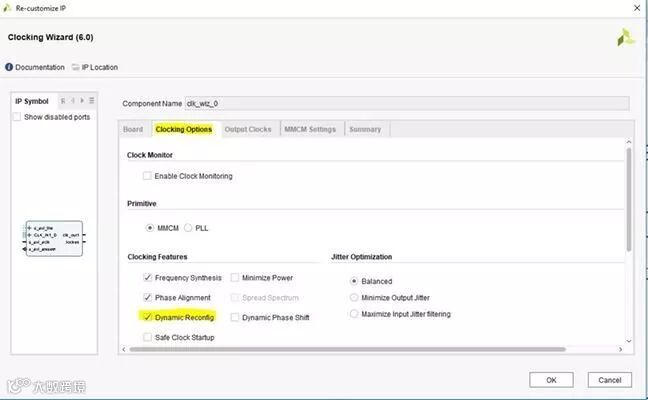The height and width of the screenshot is (400, 648).
Task: Select Balanced jitter optimization
Action: pos(354,281)
